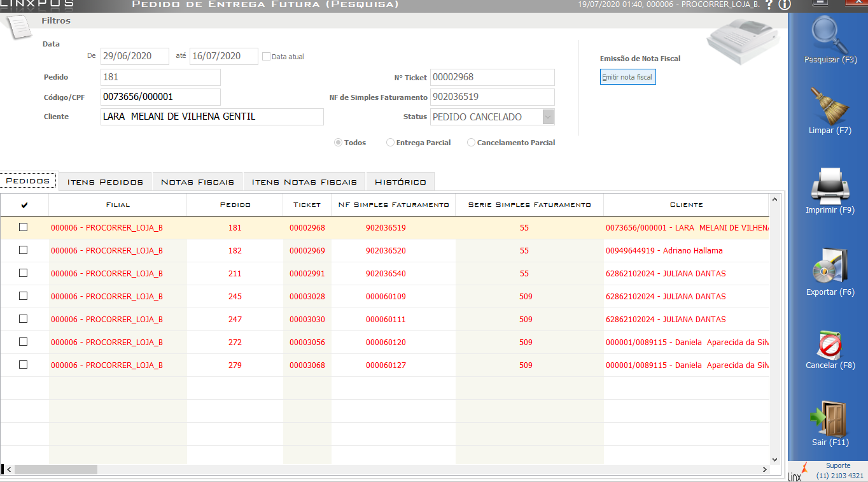Select the Entrega Parcial radio option

click(x=391, y=143)
